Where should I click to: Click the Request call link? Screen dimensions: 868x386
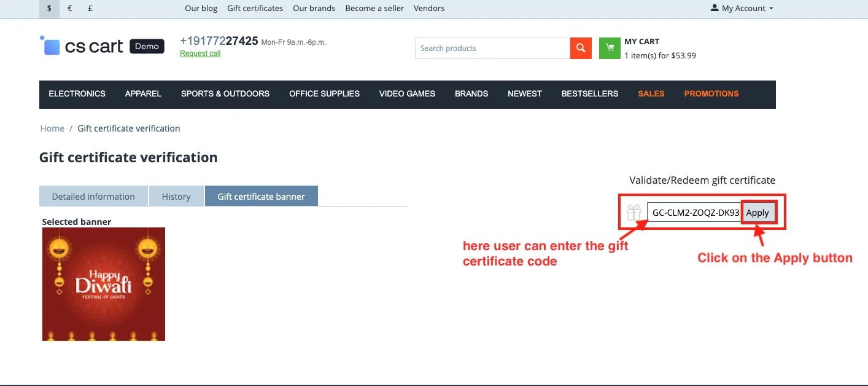[200, 53]
